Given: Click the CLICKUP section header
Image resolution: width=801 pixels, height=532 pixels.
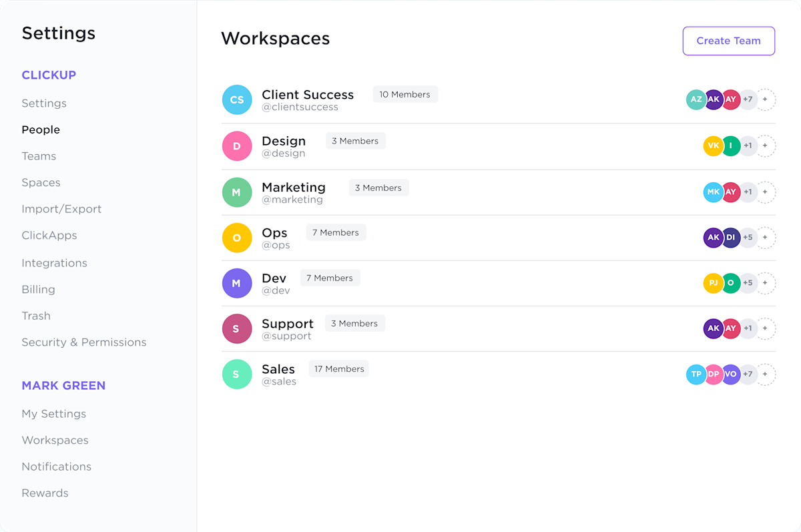Looking at the screenshot, I should coord(49,75).
